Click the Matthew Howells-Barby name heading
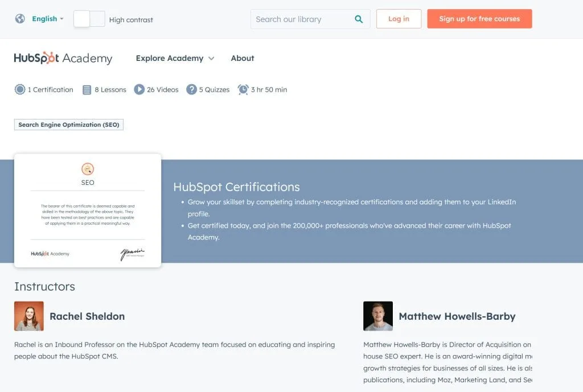583x392 pixels. (457, 316)
